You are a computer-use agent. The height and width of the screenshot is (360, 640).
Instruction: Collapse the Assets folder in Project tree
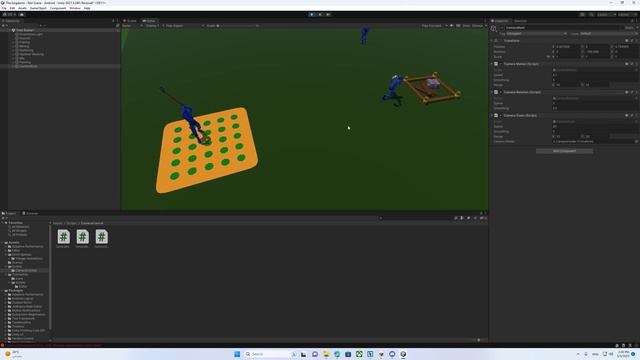[x=2, y=242]
